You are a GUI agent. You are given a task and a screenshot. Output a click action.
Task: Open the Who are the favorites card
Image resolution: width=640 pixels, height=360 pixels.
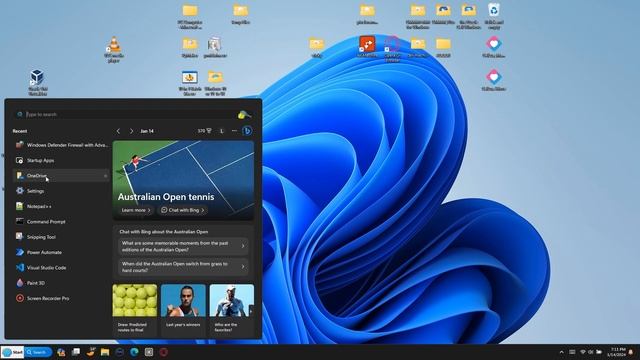[x=231, y=310]
